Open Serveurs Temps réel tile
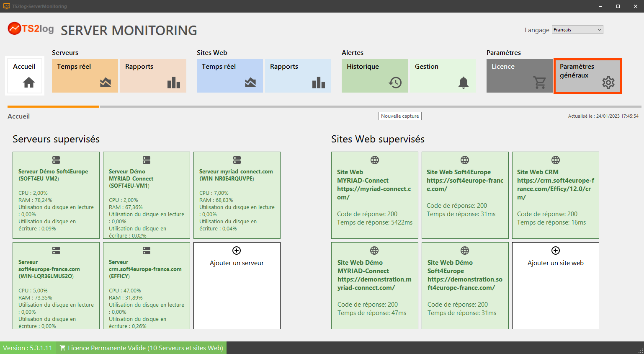 [85, 76]
